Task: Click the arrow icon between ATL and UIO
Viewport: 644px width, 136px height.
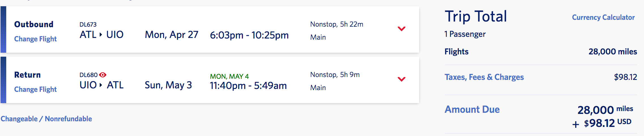Action: [x=101, y=35]
